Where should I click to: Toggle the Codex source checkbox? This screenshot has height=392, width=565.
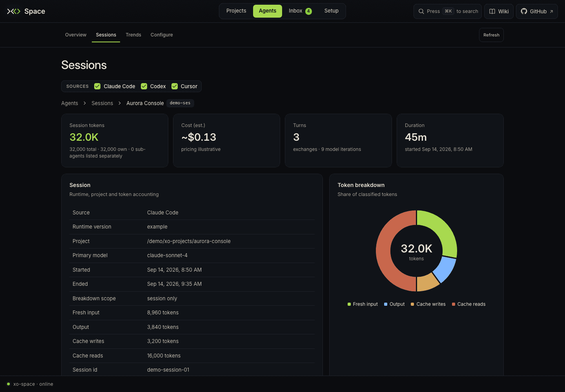(x=144, y=86)
